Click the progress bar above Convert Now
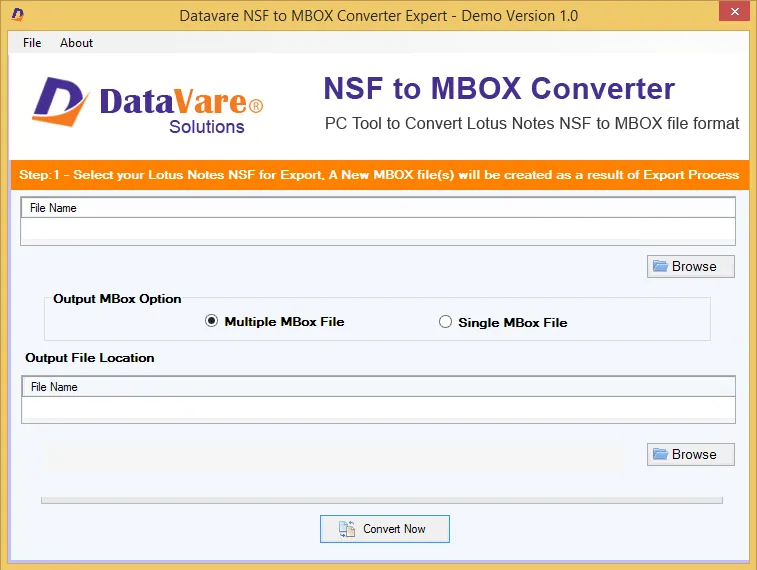 coord(382,500)
